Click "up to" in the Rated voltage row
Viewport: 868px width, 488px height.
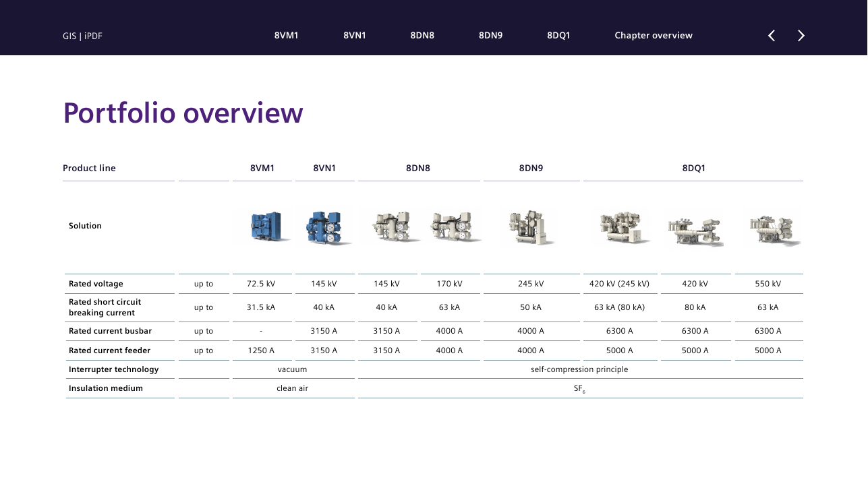[x=204, y=284]
